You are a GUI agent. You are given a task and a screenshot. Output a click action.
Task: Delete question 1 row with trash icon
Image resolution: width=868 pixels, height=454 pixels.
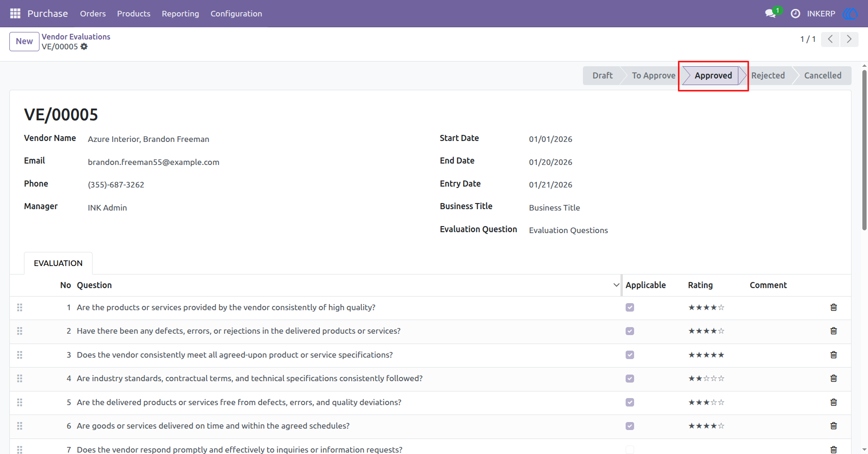(x=834, y=307)
